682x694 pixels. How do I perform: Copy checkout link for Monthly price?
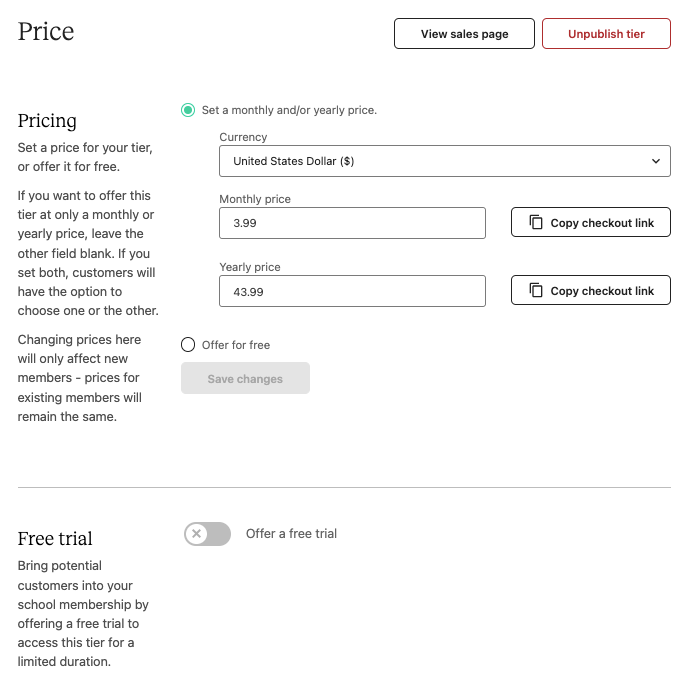click(591, 222)
